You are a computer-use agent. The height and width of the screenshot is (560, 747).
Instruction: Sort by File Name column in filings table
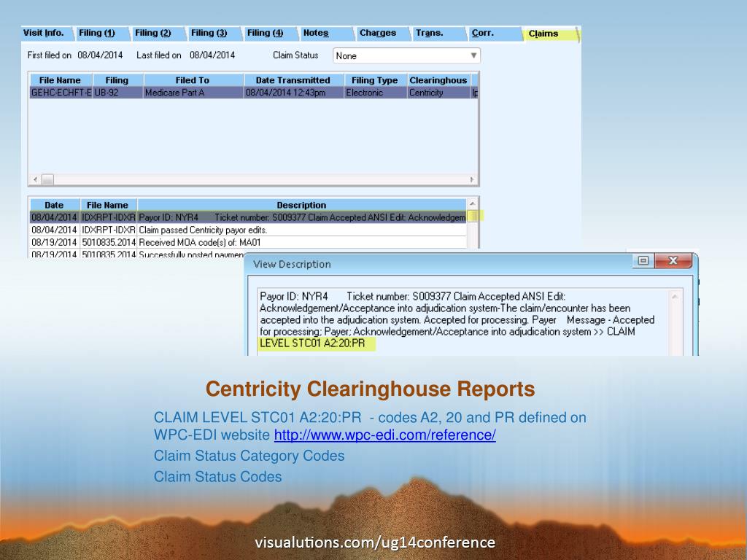[61, 80]
